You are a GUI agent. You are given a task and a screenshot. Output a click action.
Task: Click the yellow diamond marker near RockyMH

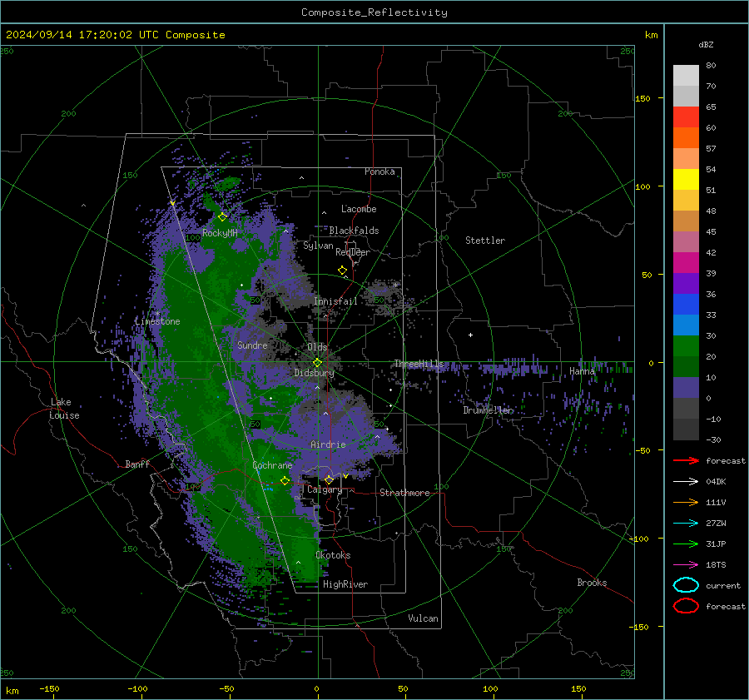point(222,217)
